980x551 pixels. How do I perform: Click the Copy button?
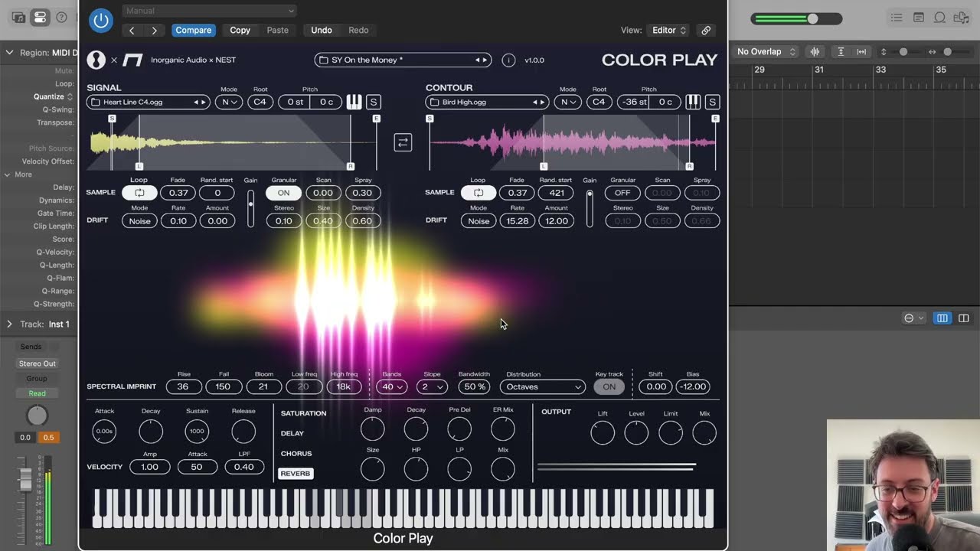click(240, 31)
